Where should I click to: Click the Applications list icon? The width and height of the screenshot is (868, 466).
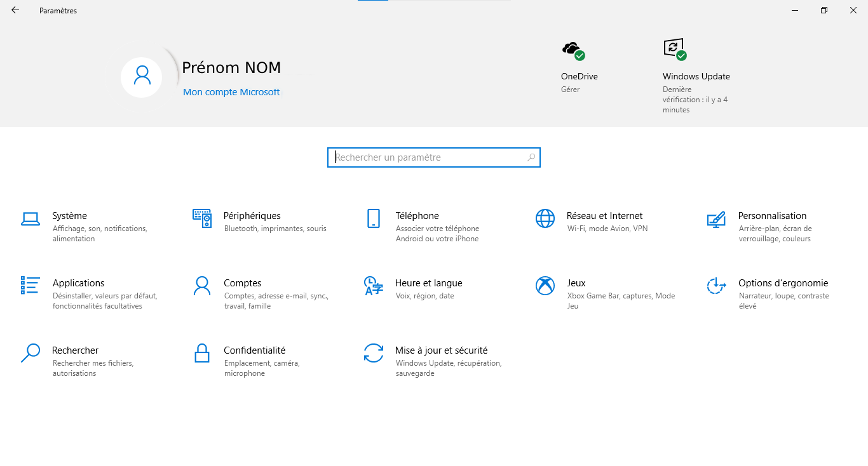pos(31,286)
